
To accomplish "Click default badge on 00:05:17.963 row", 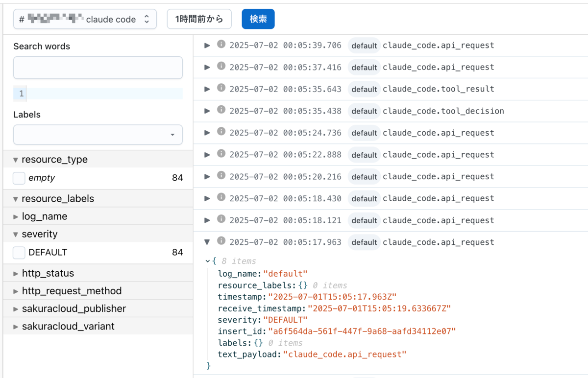I will tap(364, 242).
